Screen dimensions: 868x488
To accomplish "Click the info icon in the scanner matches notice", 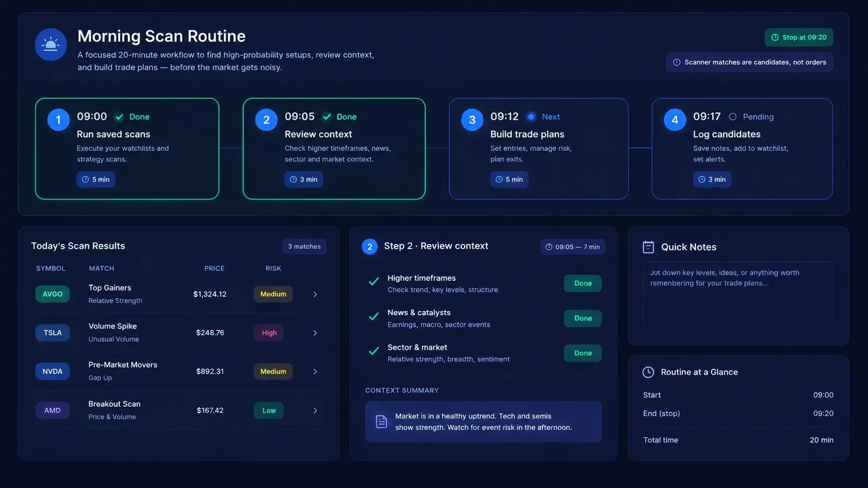I will click(x=676, y=62).
